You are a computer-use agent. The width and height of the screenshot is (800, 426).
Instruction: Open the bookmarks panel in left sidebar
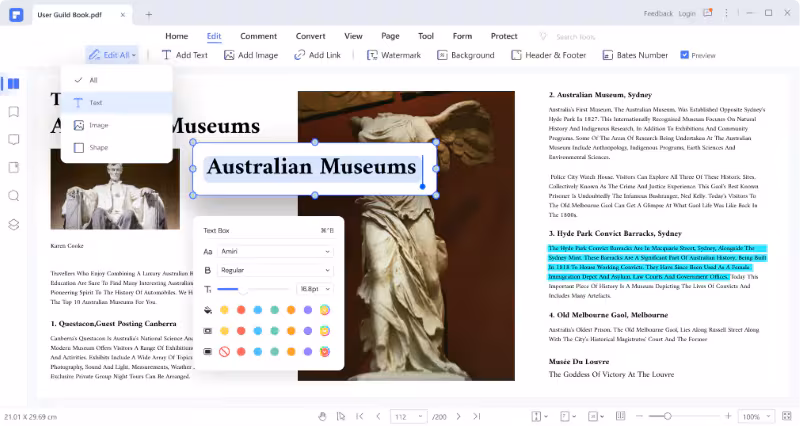[14, 112]
